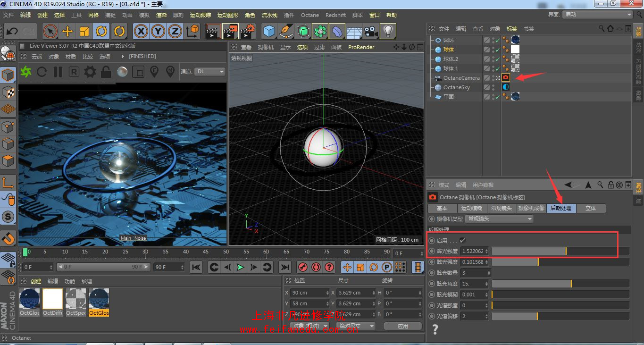Click the Octane camera tag on OctaneCamera
The width and height of the screenshot is (644, 345).
coord(506,77)
